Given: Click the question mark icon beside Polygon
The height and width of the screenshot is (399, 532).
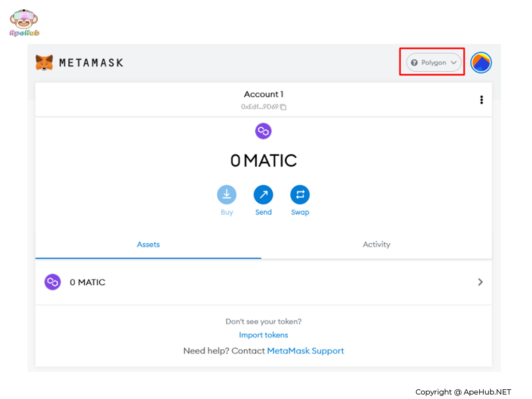Looking at the screenshot, I should click(414, 63).
